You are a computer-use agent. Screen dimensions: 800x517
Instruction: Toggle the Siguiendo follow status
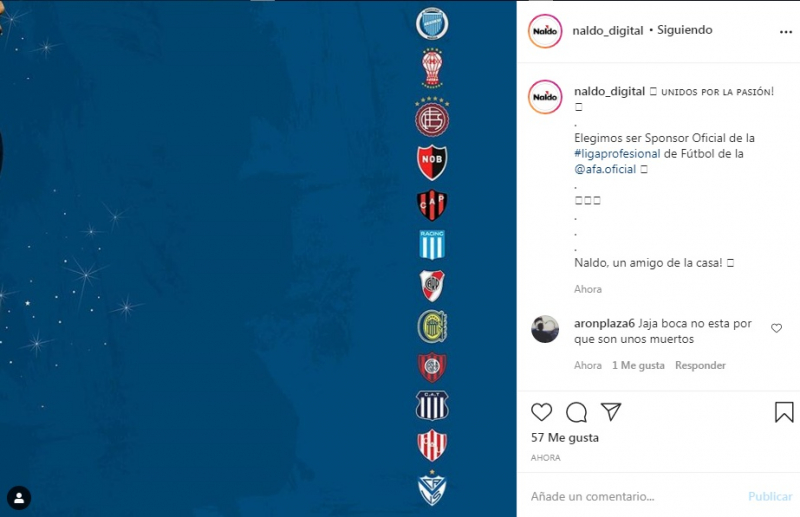tap(685, 30)
